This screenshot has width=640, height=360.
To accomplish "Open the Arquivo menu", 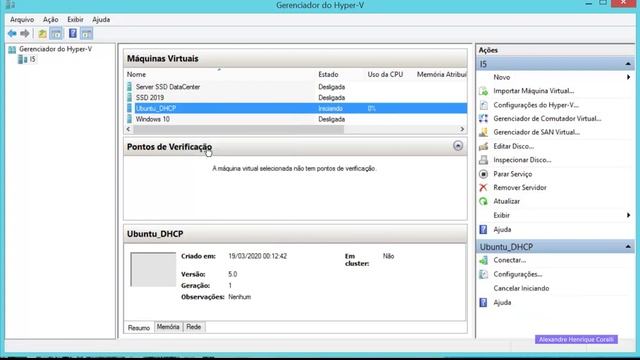I will 22,20.
